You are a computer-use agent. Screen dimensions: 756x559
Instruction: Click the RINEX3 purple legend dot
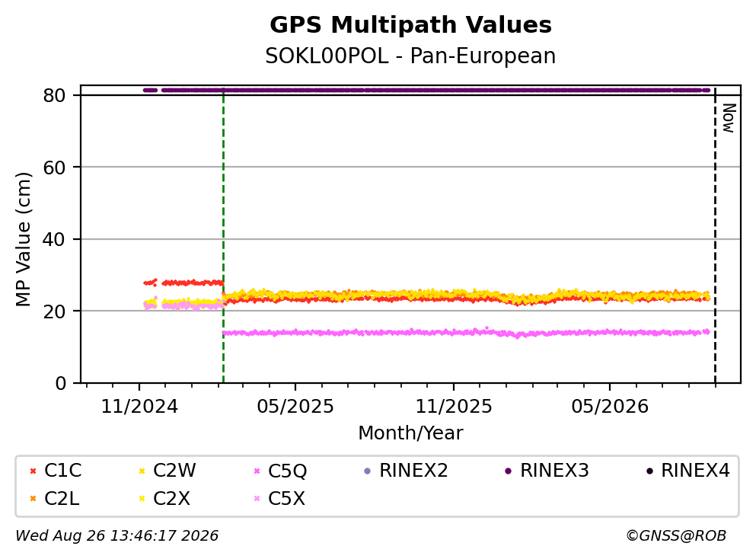pos(508,471)
